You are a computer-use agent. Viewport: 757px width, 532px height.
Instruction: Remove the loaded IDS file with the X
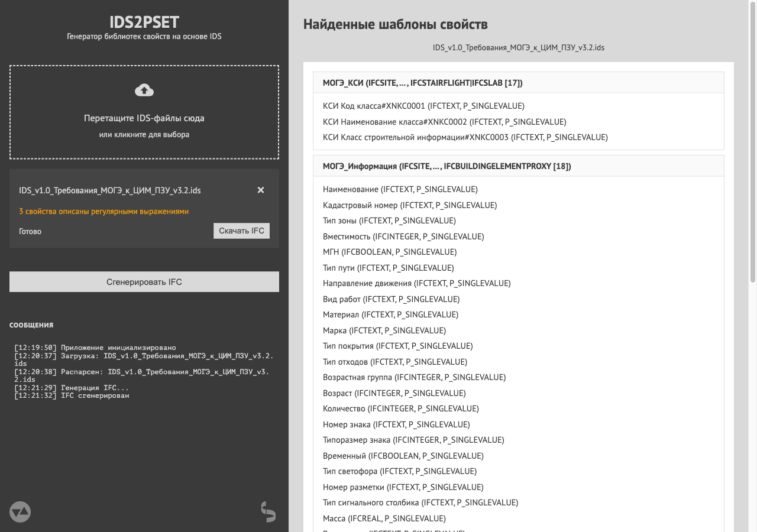click(260, 190)
